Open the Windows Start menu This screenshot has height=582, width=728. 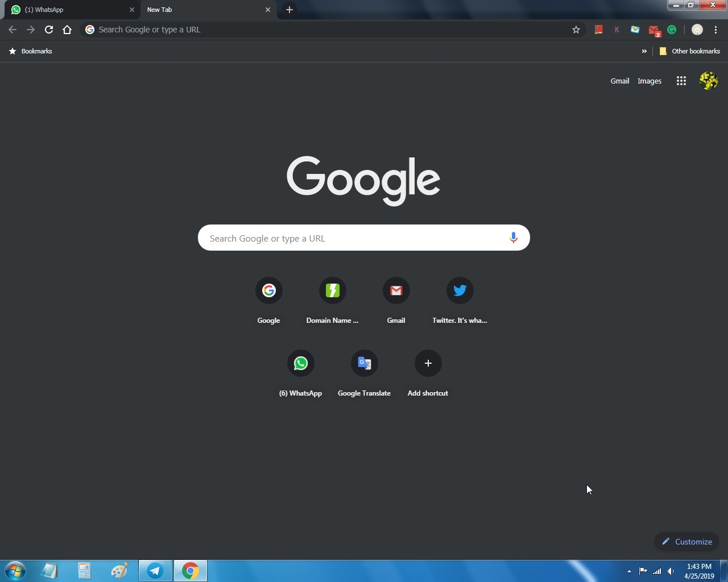click(15, 571)
